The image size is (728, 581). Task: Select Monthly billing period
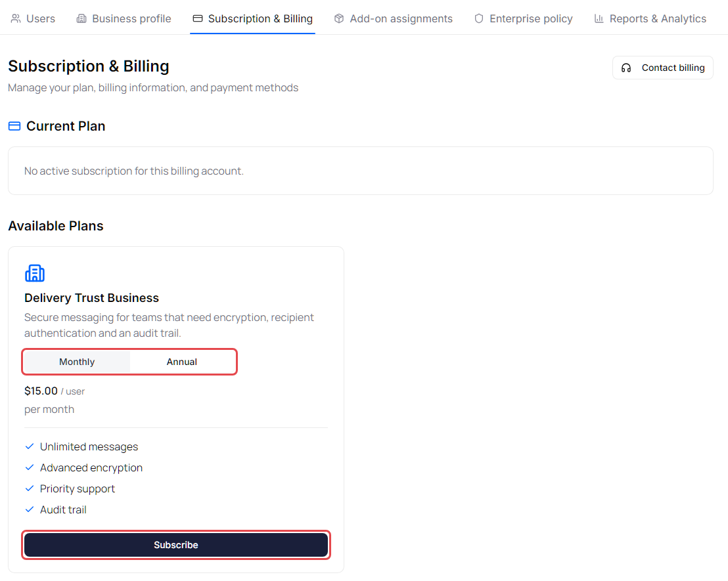(77, 362)
